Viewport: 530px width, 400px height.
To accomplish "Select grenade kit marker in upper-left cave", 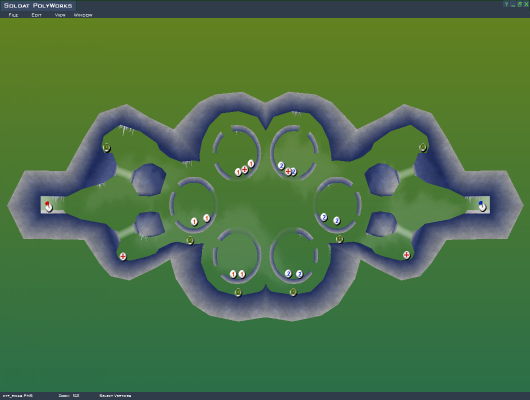I will click(x=106, y=148).
